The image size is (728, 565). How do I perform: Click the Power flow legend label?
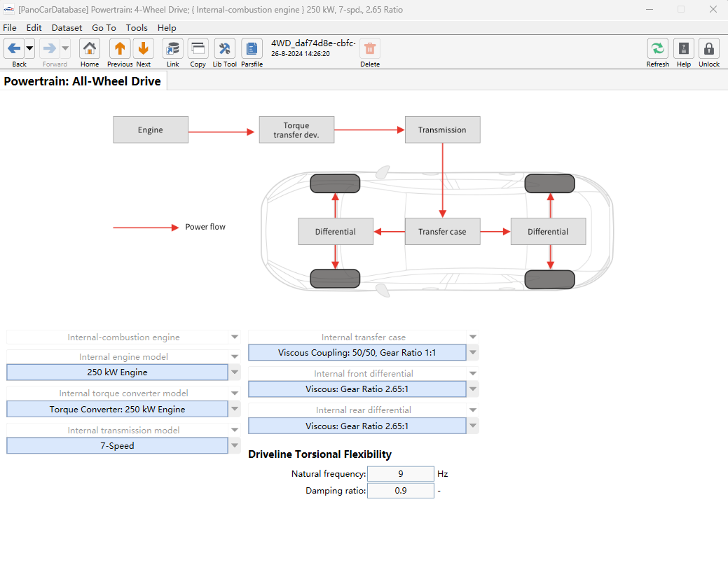[205, 227]
